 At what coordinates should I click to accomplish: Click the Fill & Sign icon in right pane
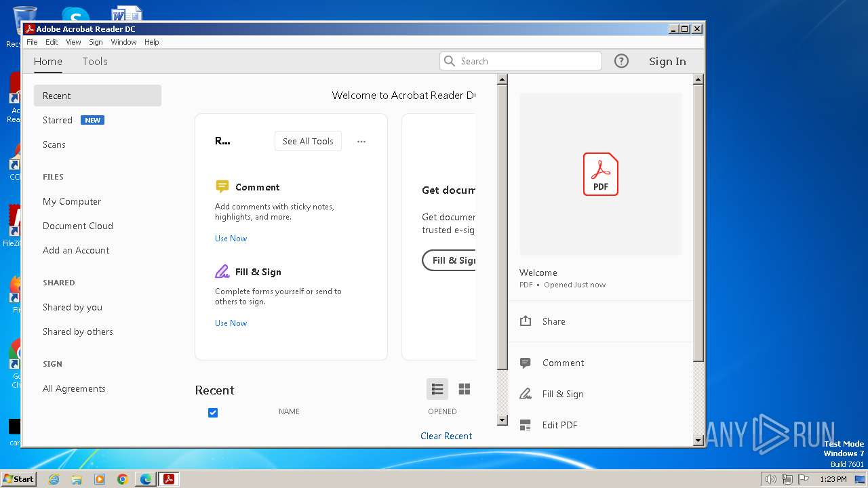(526, 394)
